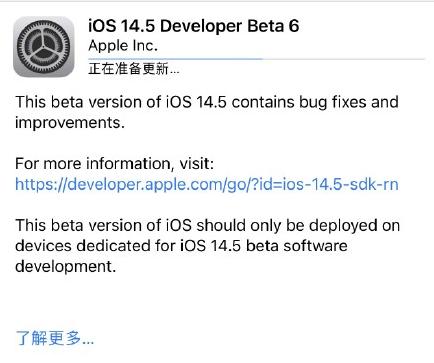This screenshot has width=434, height=363.
Task: Click the Settings gear update icon
Action: (x=44, y=47)
